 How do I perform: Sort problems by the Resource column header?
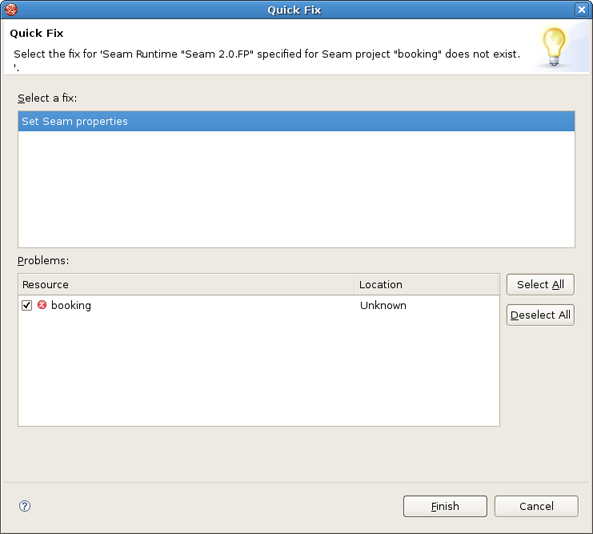[x=186, y=284]
